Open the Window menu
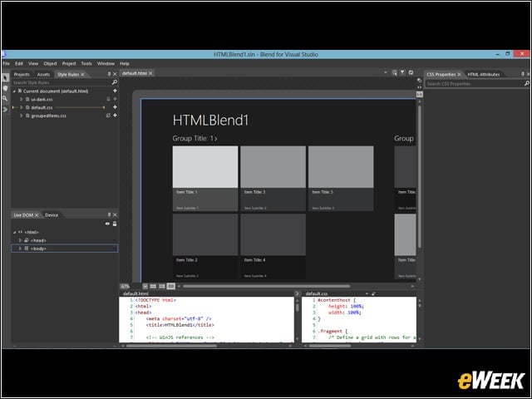 tap(106, 63)
